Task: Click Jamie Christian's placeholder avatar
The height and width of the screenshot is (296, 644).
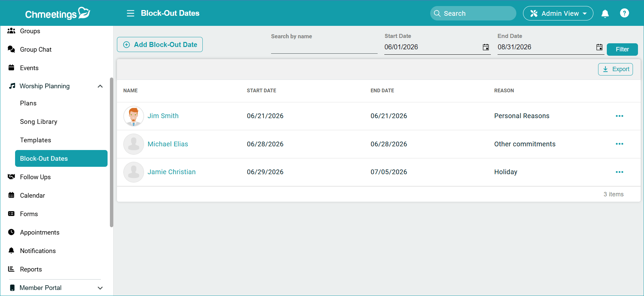Action: coord(134,172)
